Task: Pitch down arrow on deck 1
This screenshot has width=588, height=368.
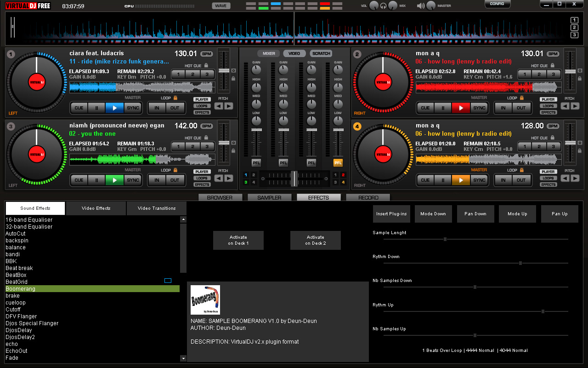Action: (x=219, y=106)
